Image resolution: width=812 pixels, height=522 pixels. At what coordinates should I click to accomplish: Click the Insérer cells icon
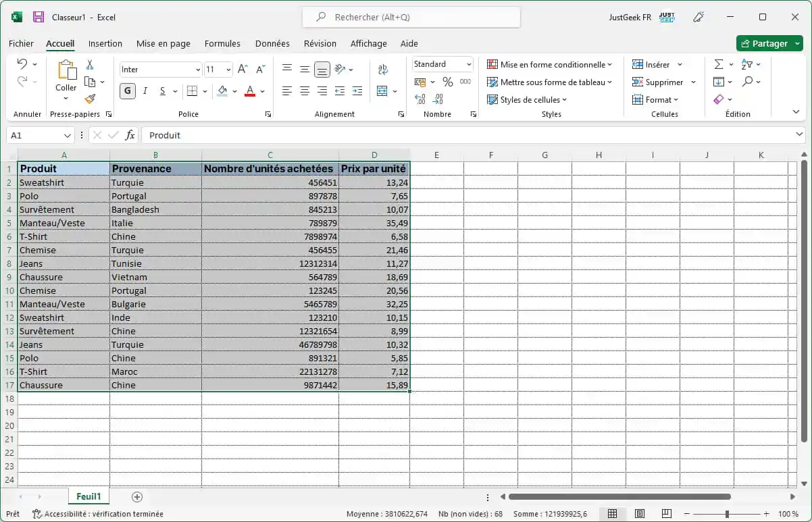tap(653, 64)
